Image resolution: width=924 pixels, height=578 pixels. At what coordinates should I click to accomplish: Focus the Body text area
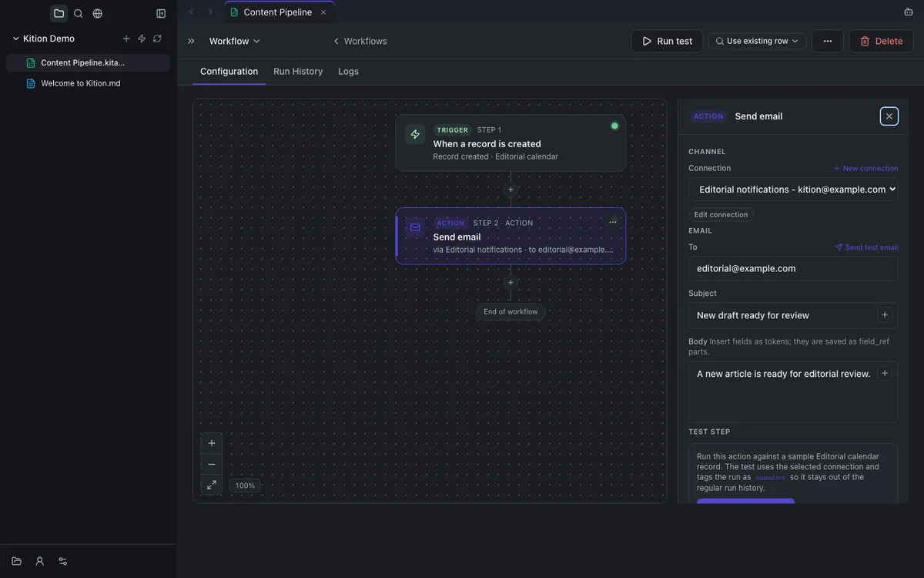pos(793,391)
